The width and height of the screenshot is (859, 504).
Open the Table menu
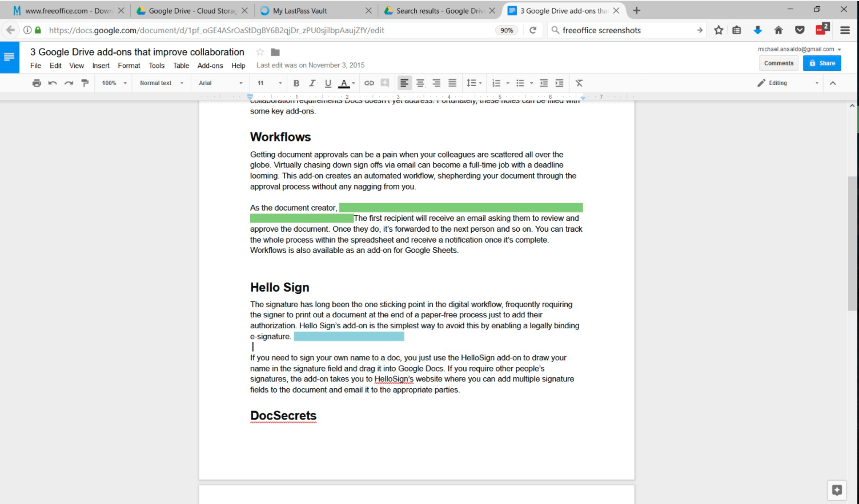181,66
